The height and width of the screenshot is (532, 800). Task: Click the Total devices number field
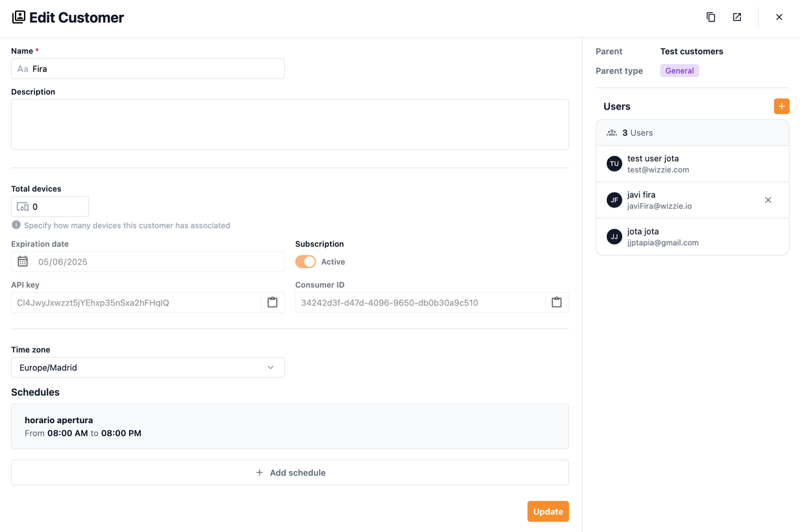(57, 207)
